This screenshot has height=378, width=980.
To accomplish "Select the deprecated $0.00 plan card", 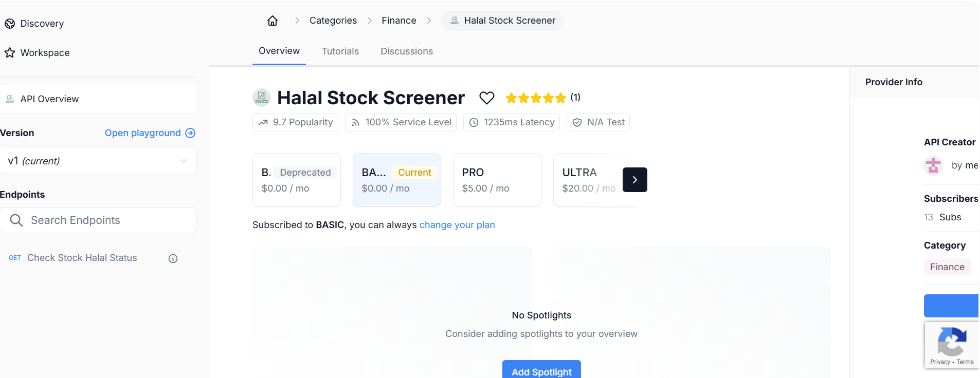I will tap(296, 180).
